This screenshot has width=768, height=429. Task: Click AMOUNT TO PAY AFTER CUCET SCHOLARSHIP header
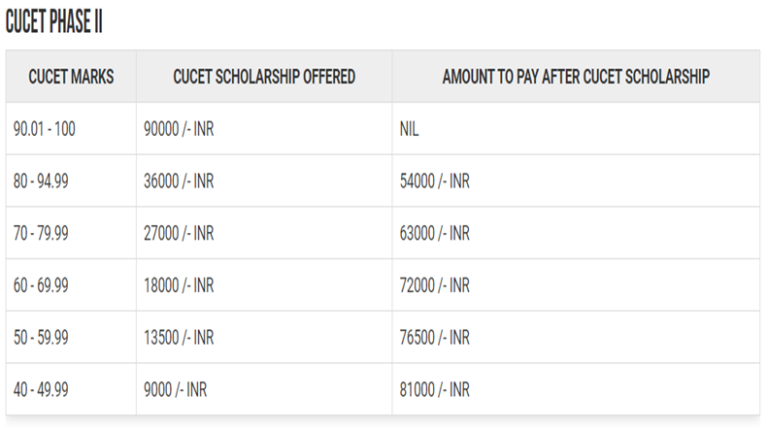pyautogui.click(x=576, y=77)
